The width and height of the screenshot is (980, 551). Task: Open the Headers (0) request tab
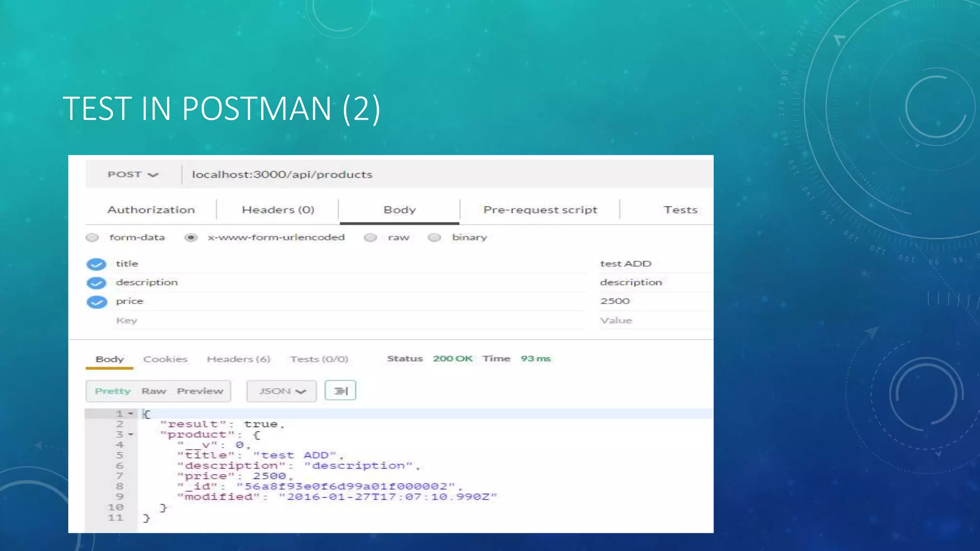pyautogui.click(x=278, y=210)
